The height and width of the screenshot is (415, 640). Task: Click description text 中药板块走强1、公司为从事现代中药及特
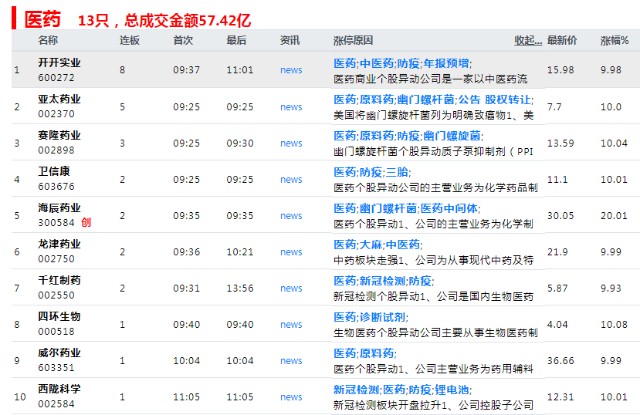click(433, 260)
